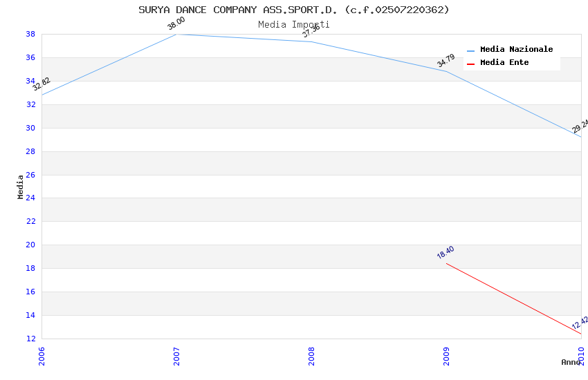This screenshot has height=380, width=588.
Task: Click the Anno axis title
Action: coord(571,362)
